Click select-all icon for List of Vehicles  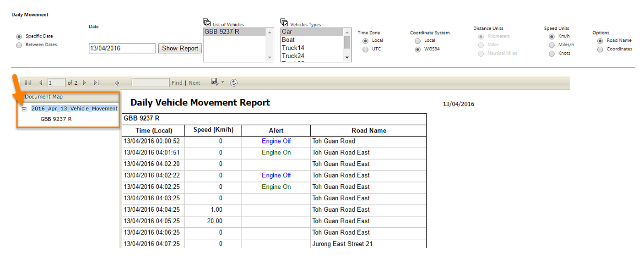click(x=206, y=22)
